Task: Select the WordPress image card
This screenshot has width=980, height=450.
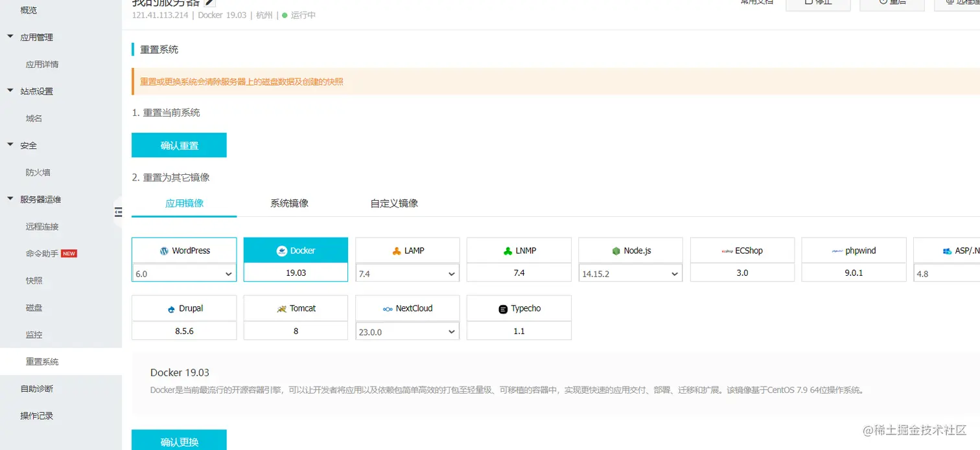Action: point(184,251)
